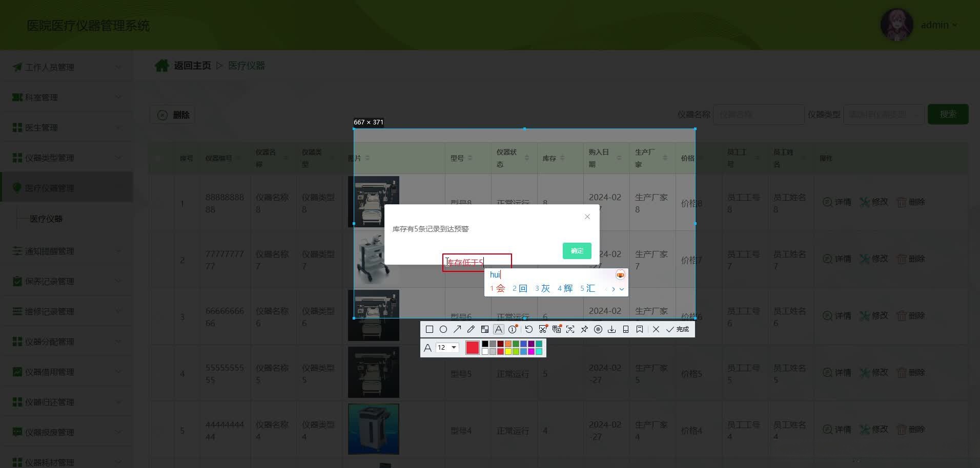Expand 通知提醒管理 sidebar menu

(x=67, y=251)
